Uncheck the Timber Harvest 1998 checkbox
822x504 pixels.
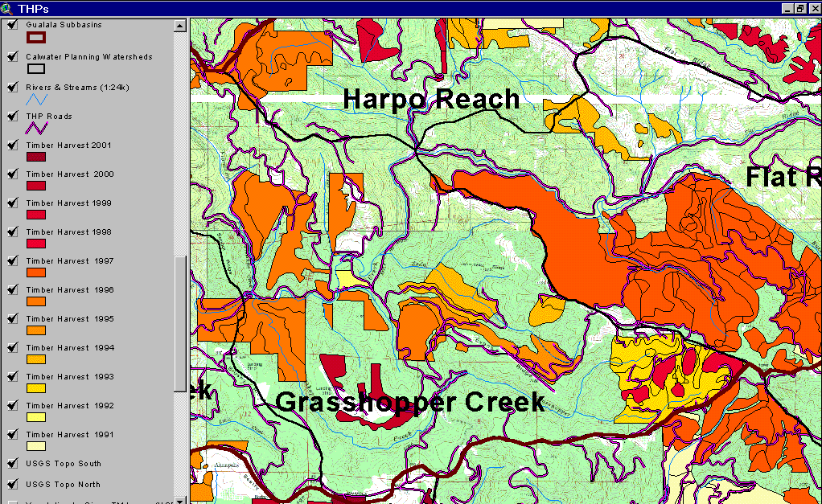tap(13, 232)
